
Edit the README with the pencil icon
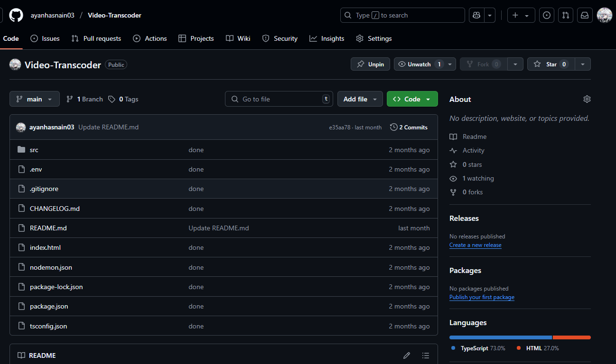(407, 355)
